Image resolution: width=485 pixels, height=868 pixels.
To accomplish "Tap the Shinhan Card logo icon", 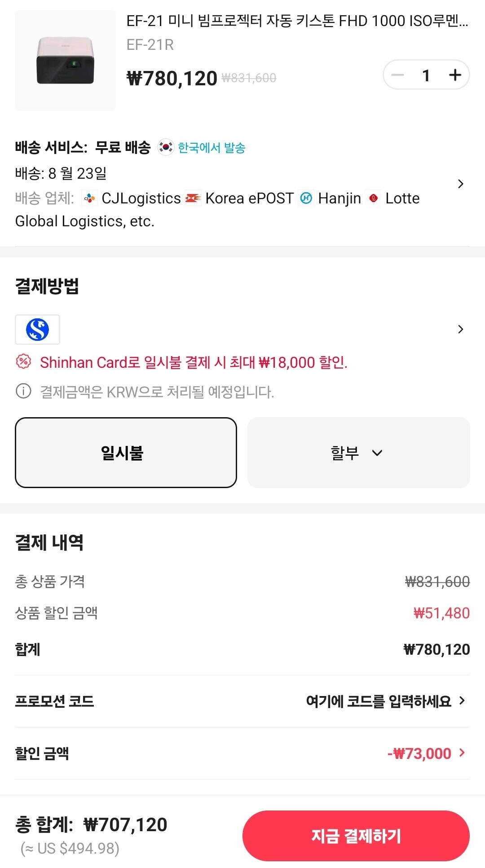I will point(37,329).
